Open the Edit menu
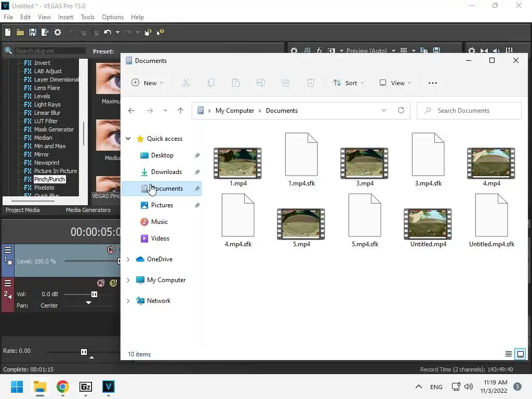Image resolution: width=532 pixels, height=399 pixels. point(25,17)
